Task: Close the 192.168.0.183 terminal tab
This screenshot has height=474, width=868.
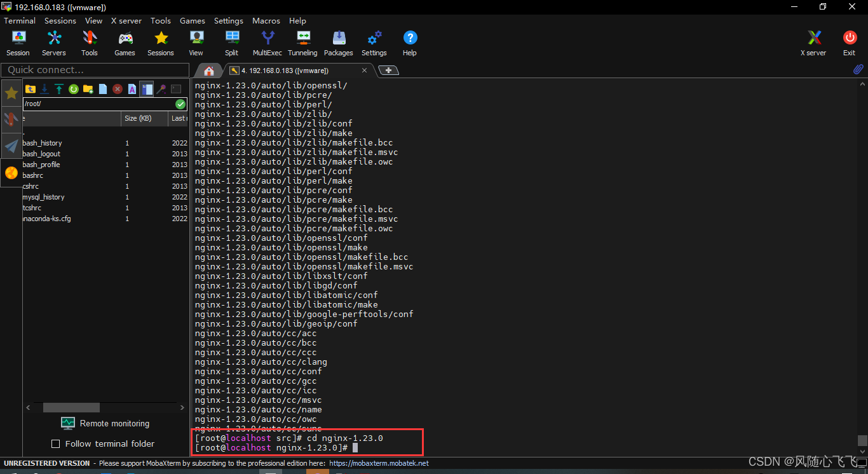Action: tap(365, 71)
